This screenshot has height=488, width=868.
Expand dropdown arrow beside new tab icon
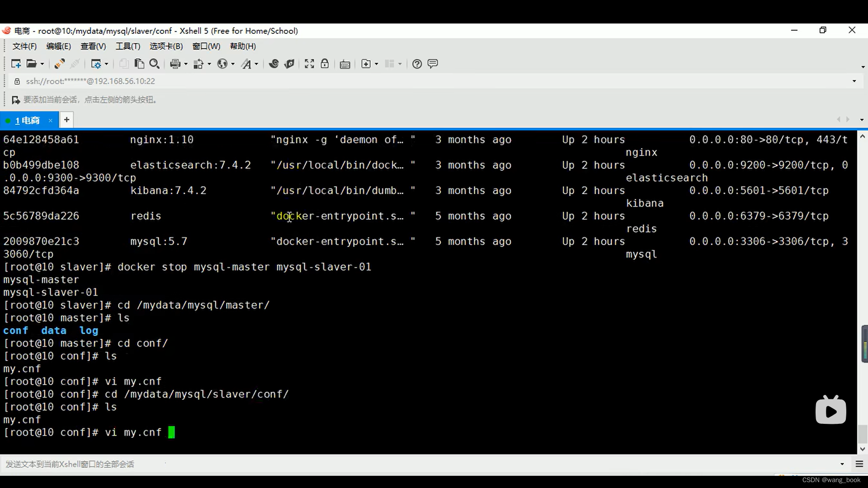coord(376,64)
